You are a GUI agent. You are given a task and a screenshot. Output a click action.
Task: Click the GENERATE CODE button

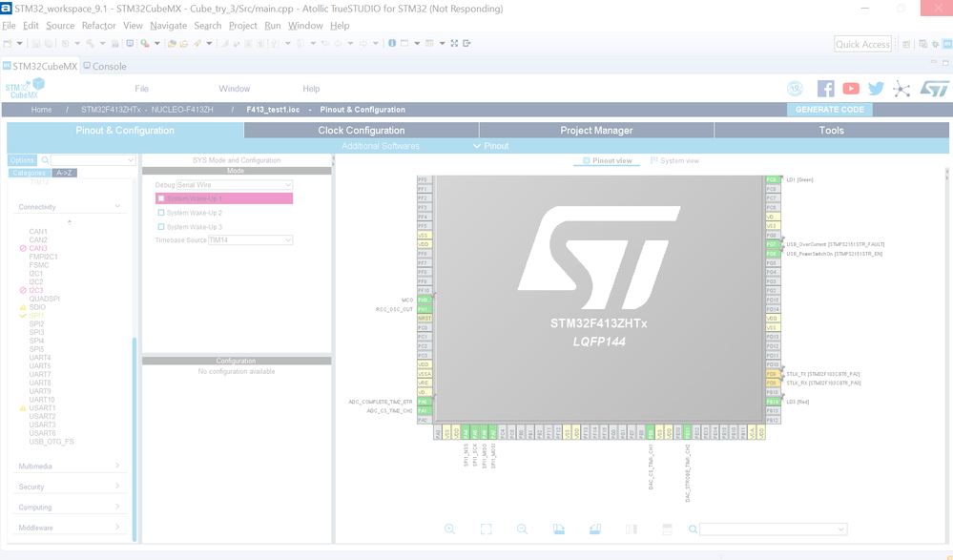pyautogui.click(x=830, y=110)
